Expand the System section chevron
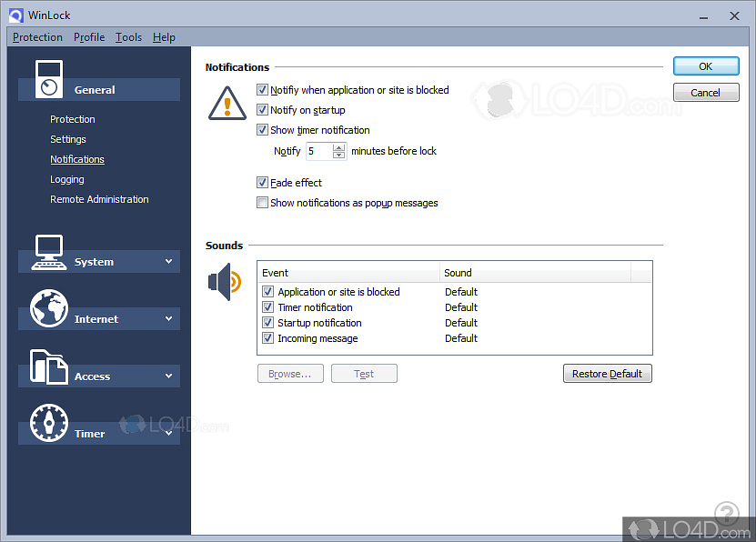The image size is (756, 542). coord(168,262)
